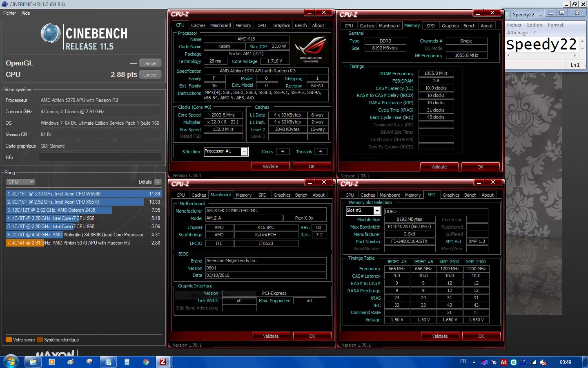588x368 pixels.
Task: Click OK in the CPU-Z SPD window
Action: 481,336
